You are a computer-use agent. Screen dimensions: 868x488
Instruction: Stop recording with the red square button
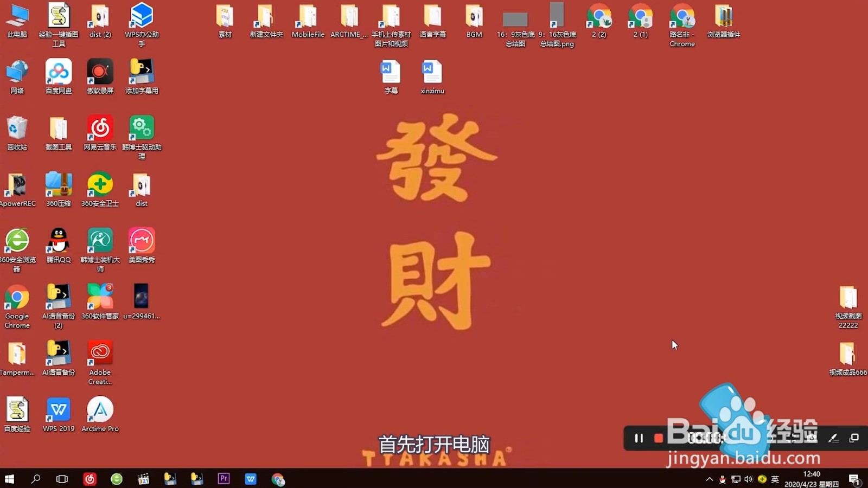pyautogui.click(x=659, y=438)
